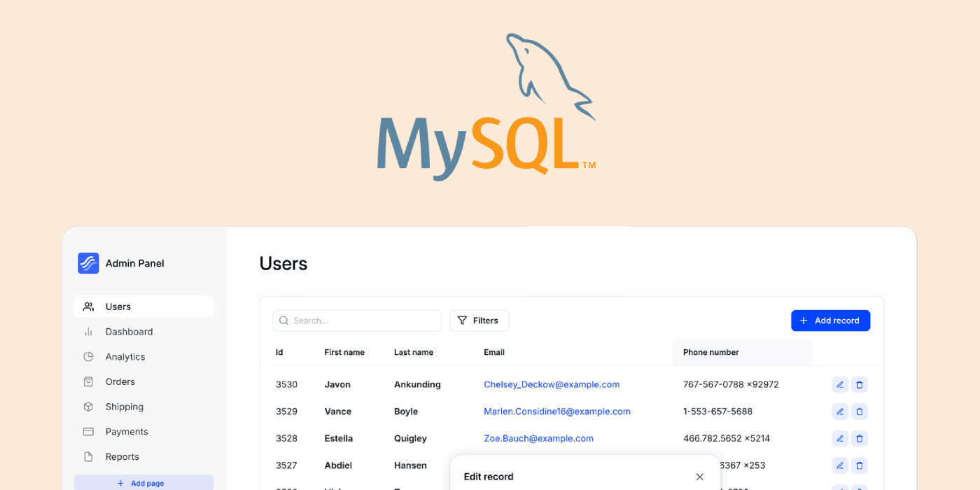Click the Search input field
980x490 pixels.
pos(357,321)
